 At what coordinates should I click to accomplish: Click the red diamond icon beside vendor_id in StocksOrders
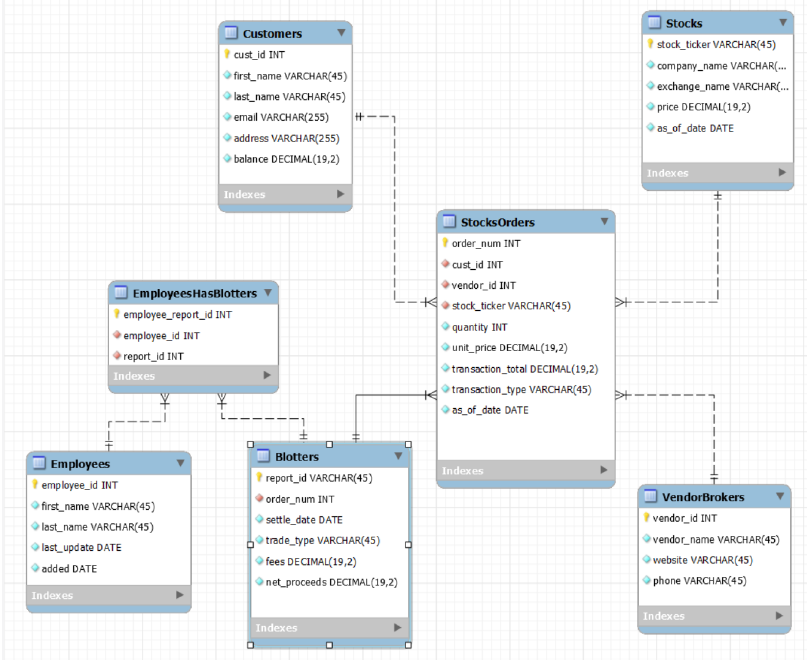[447, 285]
